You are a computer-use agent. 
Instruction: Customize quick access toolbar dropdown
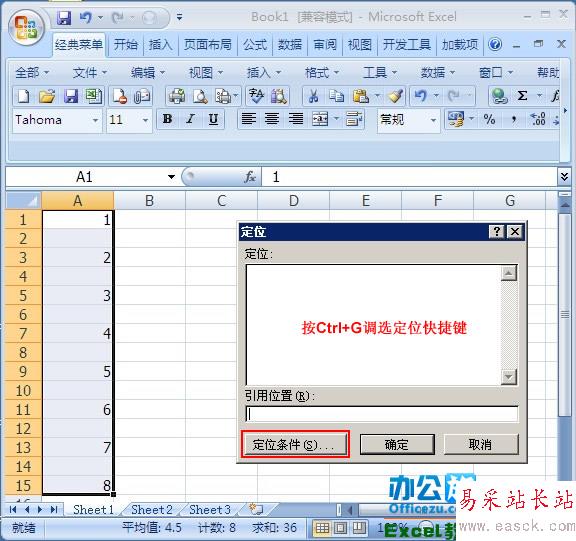pyautogui.click(x=179, y=17)
